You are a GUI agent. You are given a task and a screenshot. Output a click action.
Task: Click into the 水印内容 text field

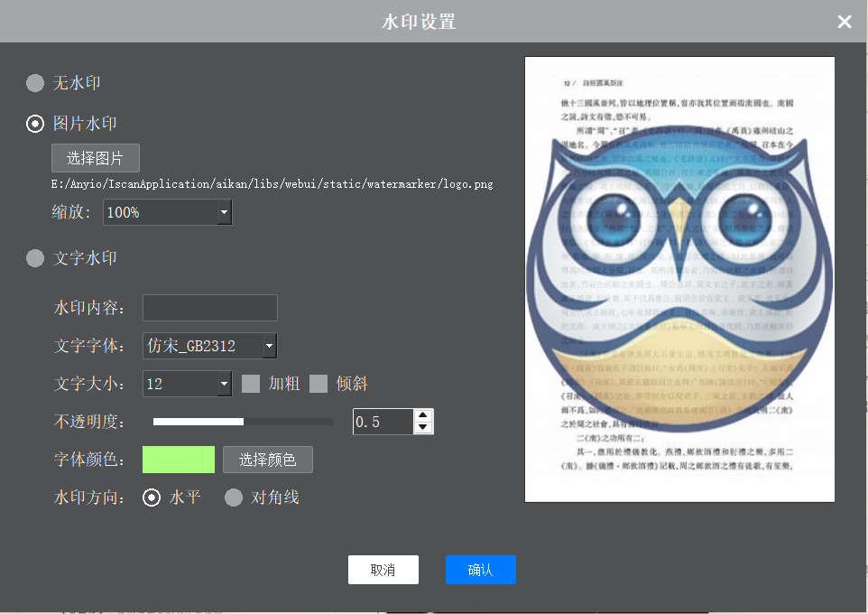210,308
